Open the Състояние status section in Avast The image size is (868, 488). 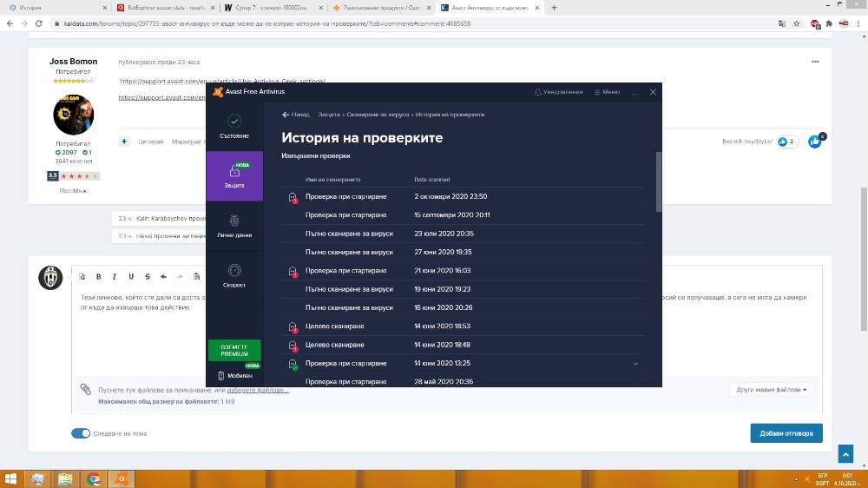point(234,127)
